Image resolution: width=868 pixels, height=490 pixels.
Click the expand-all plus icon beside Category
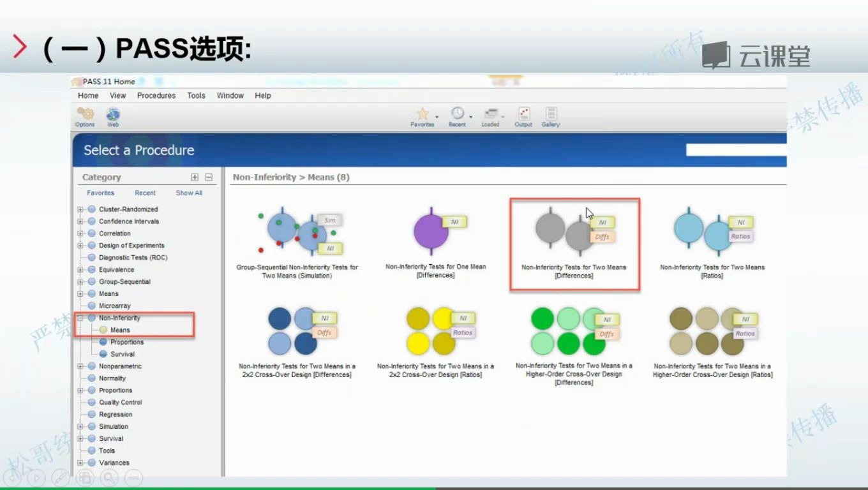(x=195, y=177)
